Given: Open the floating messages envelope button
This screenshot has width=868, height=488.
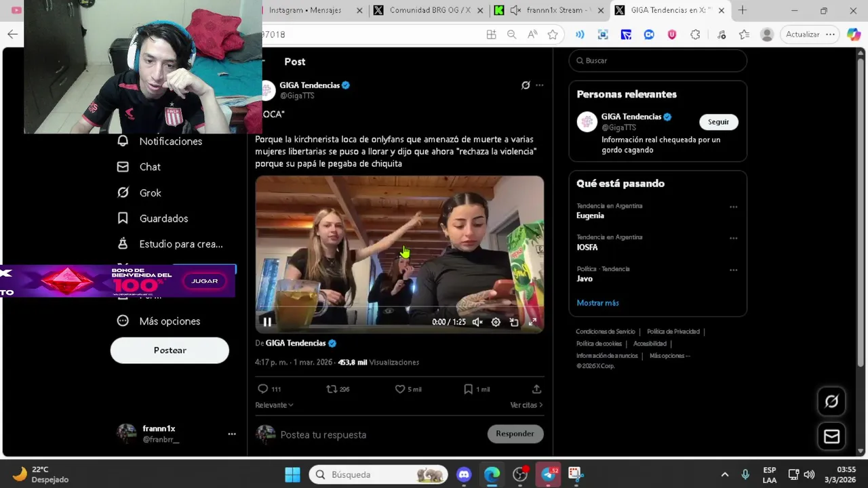Looking at the screenshot, I should (x=831, y=436).
